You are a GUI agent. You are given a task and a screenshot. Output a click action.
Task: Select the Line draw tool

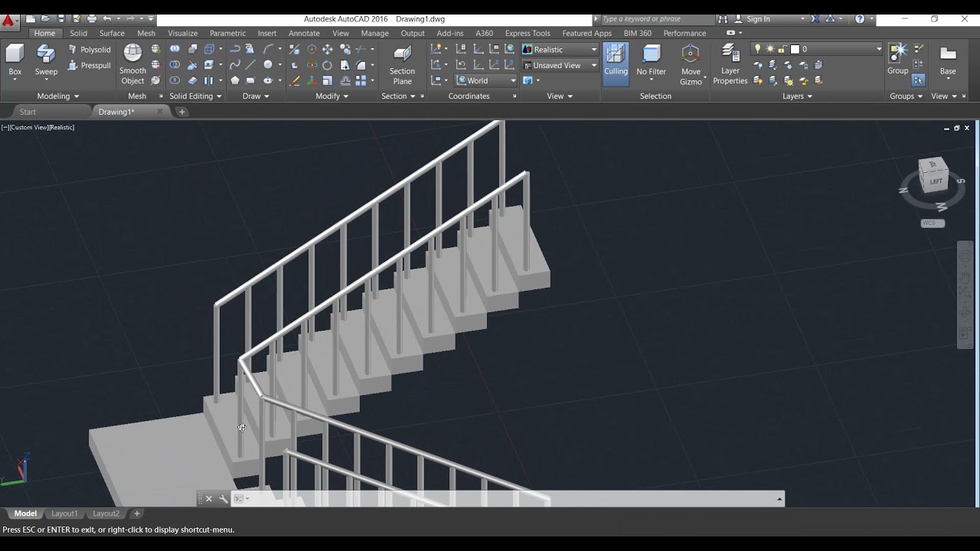[x=250, y=65]
